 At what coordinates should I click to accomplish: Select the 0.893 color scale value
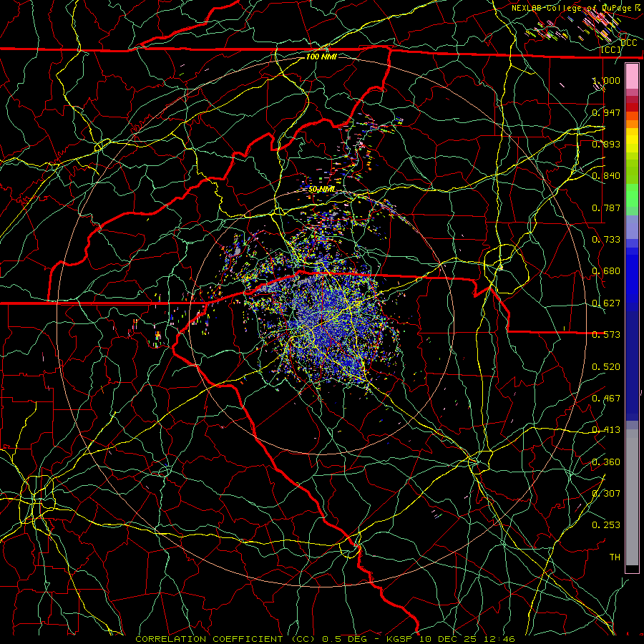click(x=606, y=144)
